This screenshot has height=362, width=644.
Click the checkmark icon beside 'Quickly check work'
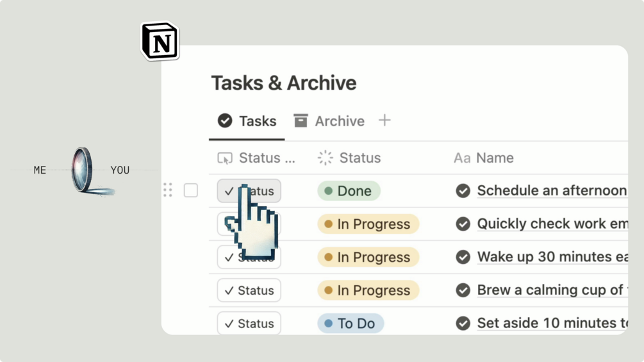click(463, 224)
